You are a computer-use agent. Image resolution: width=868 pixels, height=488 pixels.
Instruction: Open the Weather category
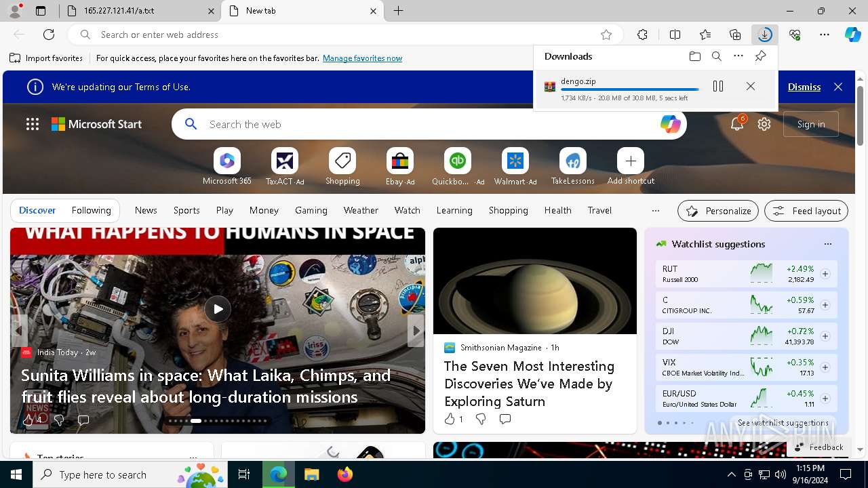tap(361, 210)
